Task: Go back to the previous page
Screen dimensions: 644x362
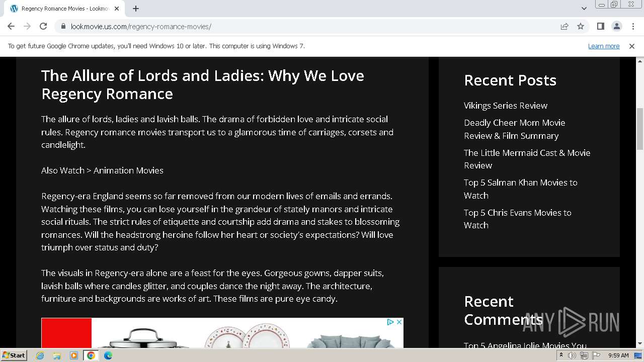Action: (x=11, y=26)
